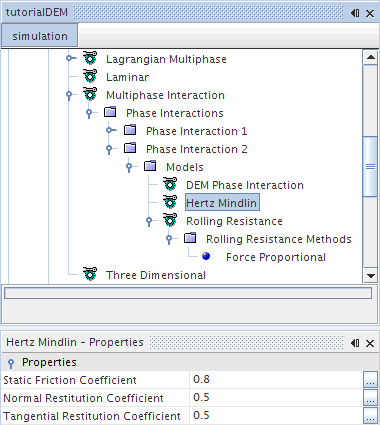Select Three Dimensional tree item
Image resolution: width=380 pixels, height=425 pixels.
pyautogui.click(x=156, y=275)
